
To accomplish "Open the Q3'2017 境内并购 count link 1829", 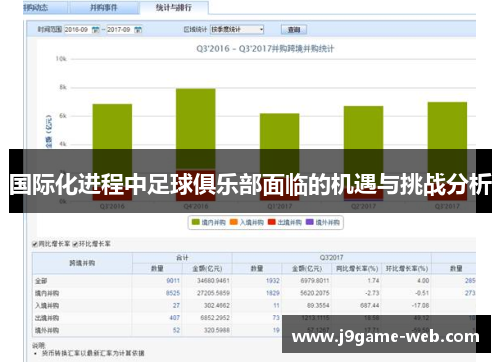I will 273,293.
